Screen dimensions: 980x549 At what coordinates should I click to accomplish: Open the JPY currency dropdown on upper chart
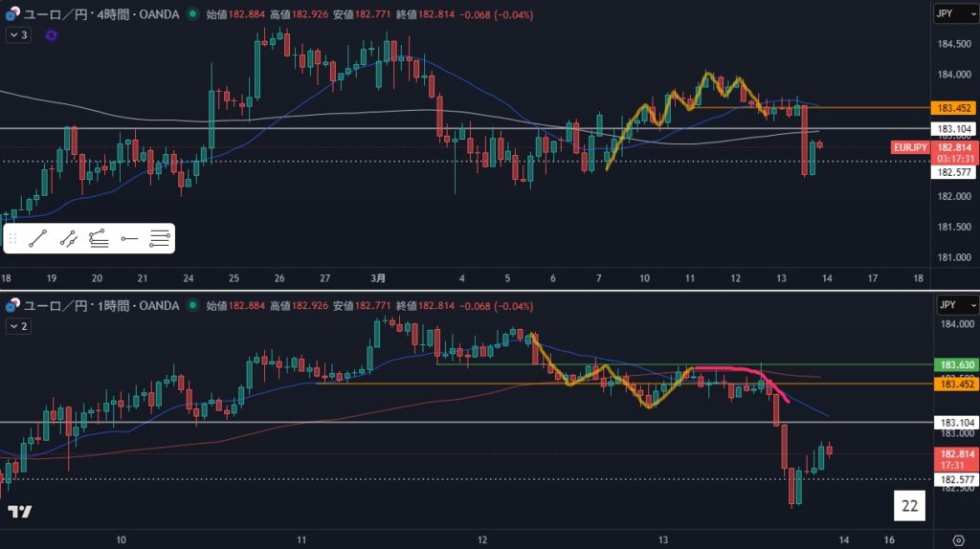[x=955, y=14]
